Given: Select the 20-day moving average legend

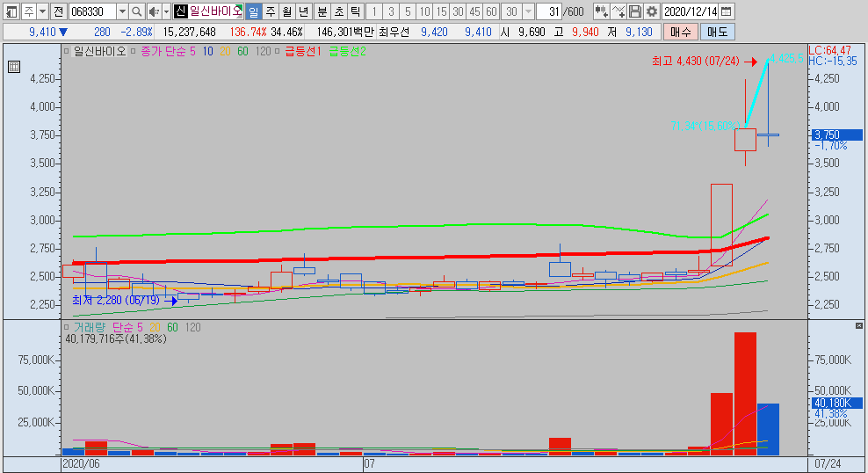Looking at the screenshot, I should (x=225, y=52).
